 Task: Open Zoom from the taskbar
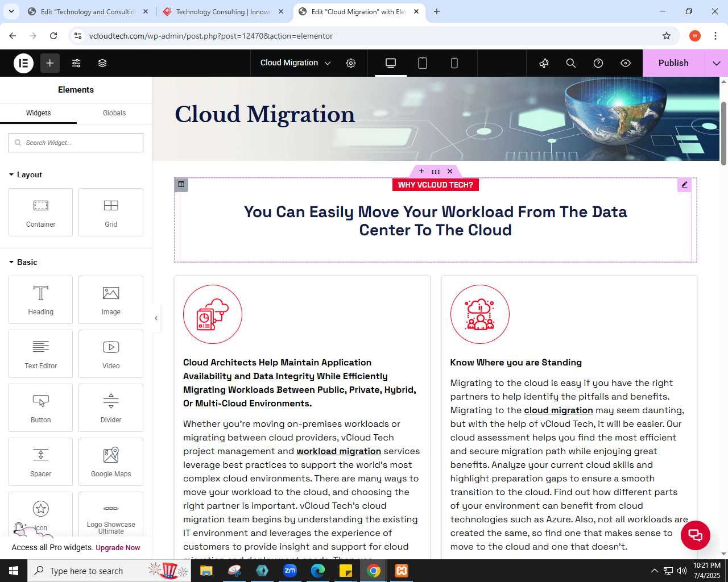coord(290,571)
